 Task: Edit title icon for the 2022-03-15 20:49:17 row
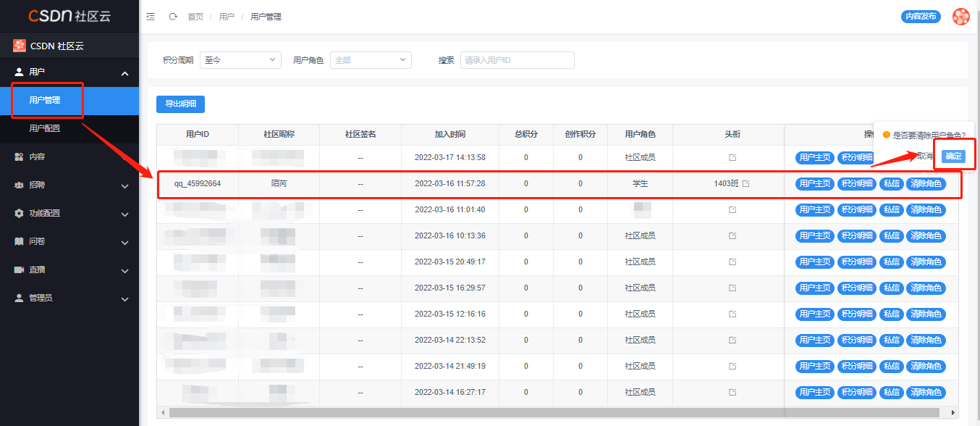tap(732, 262)
